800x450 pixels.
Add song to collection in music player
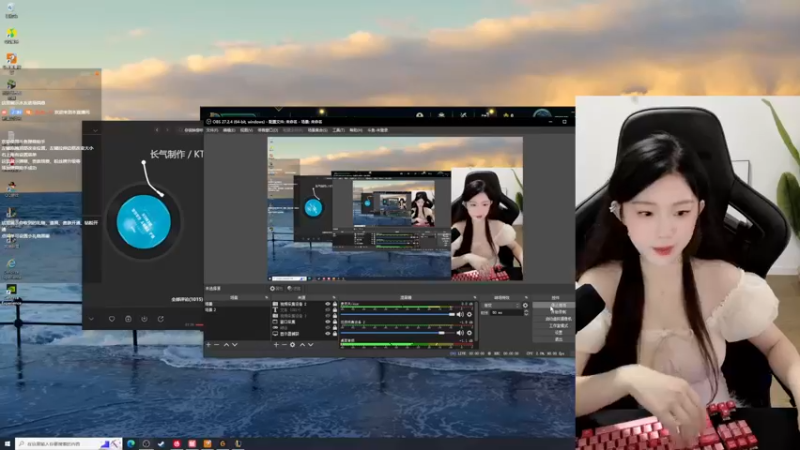click(128, 319)
